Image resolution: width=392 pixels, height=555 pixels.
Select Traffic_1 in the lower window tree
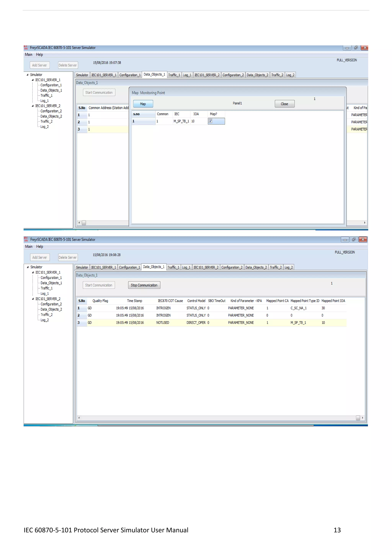click(x=47, y=288)
